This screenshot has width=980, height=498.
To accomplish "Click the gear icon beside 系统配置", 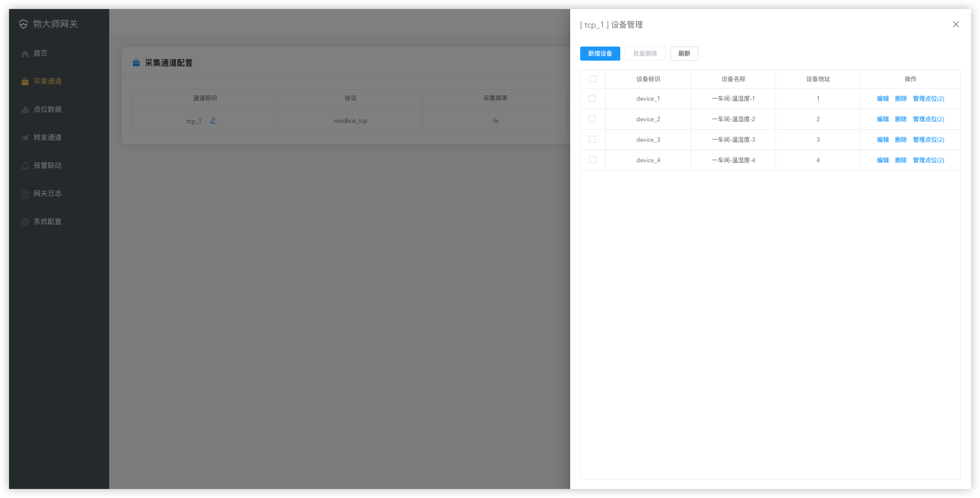I will coord(25,222).
